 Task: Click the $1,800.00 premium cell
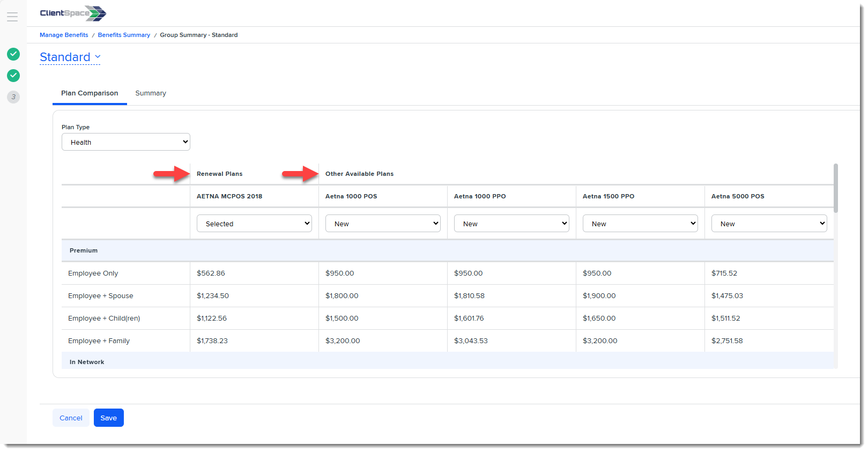[342, 295]
